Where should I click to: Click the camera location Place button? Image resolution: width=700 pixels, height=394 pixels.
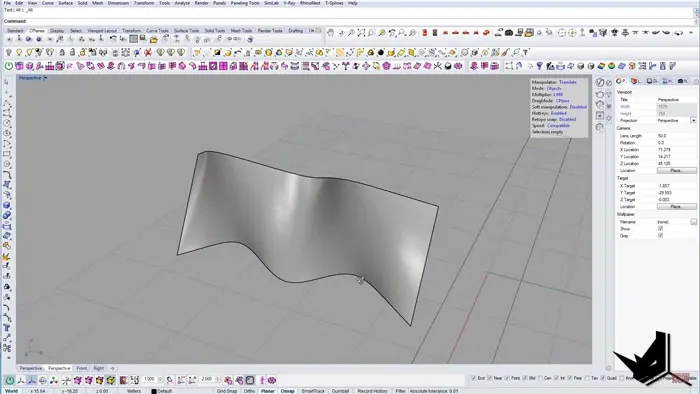click(676, 170)
